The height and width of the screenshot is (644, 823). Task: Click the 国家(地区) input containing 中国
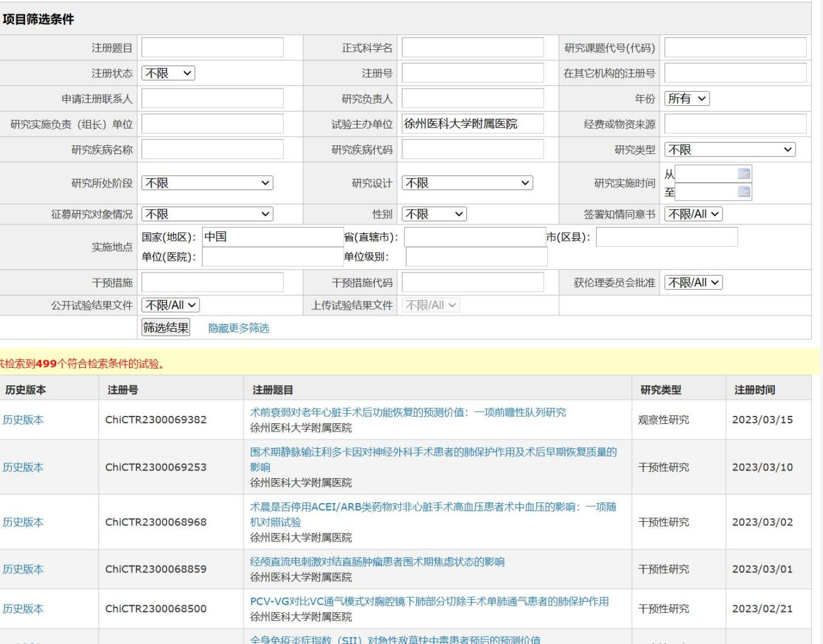coord(272,237)
